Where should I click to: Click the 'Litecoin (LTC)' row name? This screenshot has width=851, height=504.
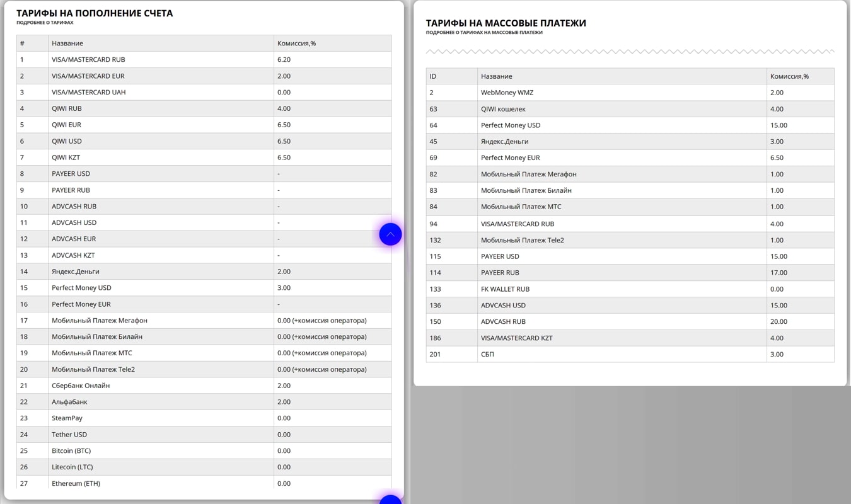point(72,467)
